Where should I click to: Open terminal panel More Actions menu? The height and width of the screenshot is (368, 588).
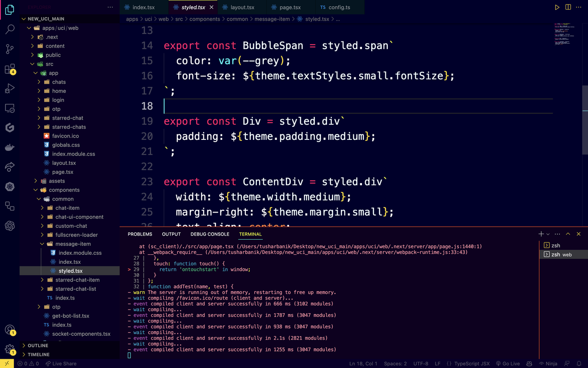pyautogui.click(x=557, y=234)
